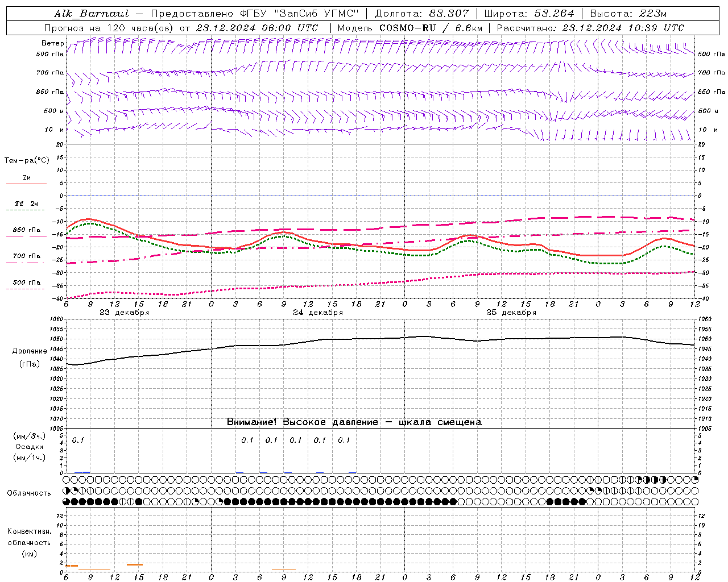Select the 'Долгота: 83.307' header field
728x582 pixels.
422,14
